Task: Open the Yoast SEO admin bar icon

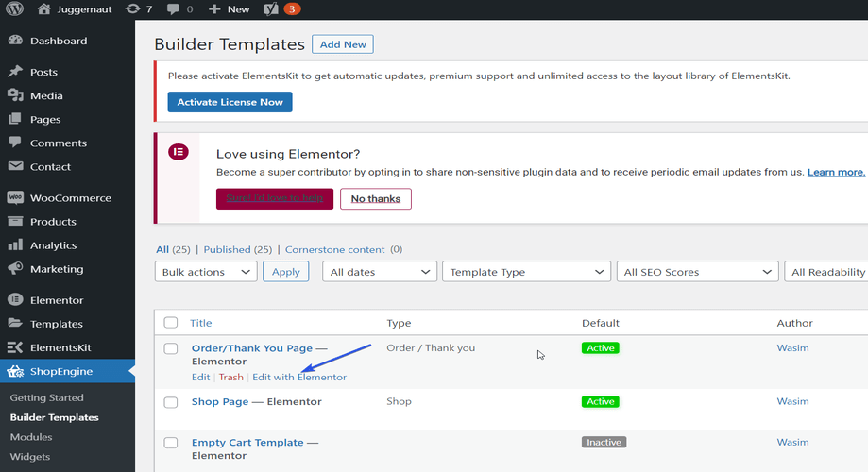Action: [x=271, y=8]
